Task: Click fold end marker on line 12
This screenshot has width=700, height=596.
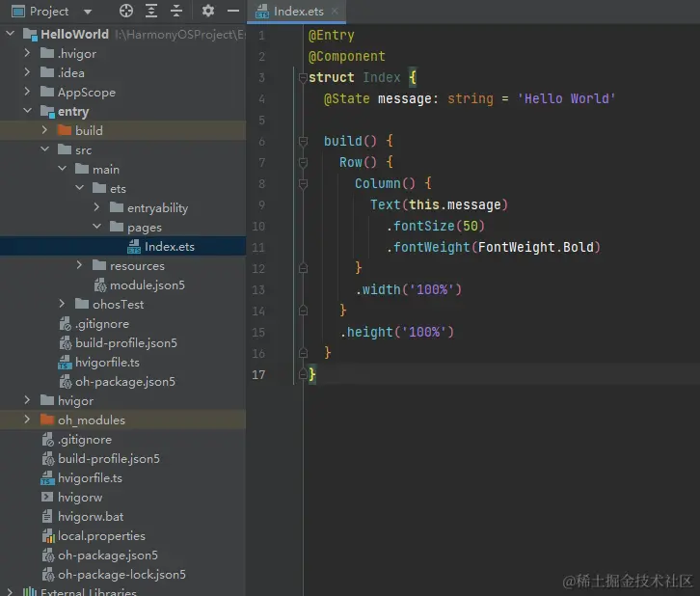Action: coord(303,268)
